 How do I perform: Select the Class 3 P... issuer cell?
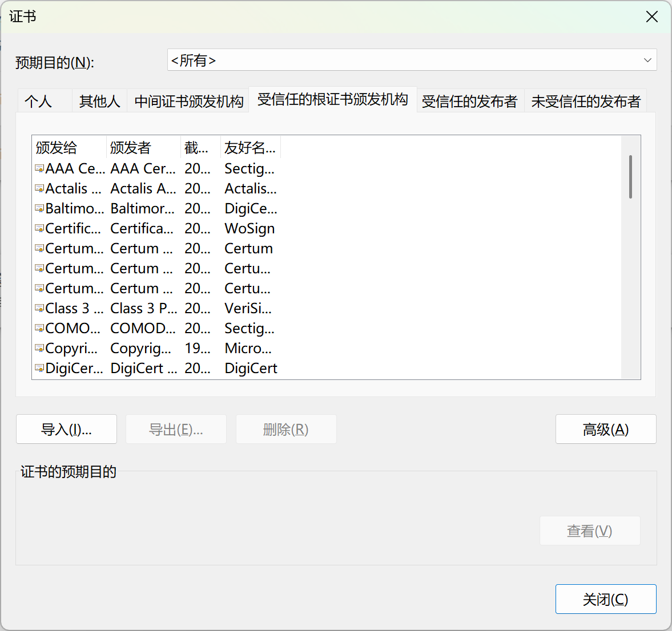pos(143,309)
